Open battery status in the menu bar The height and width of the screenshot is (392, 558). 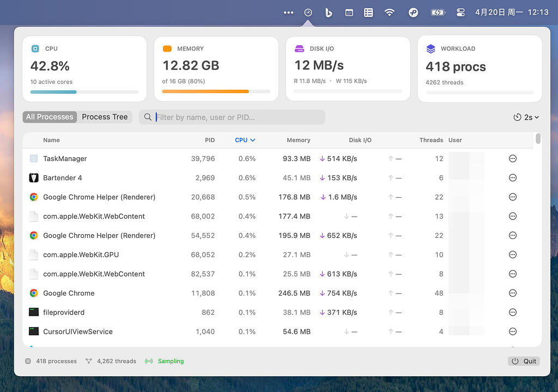438,13
